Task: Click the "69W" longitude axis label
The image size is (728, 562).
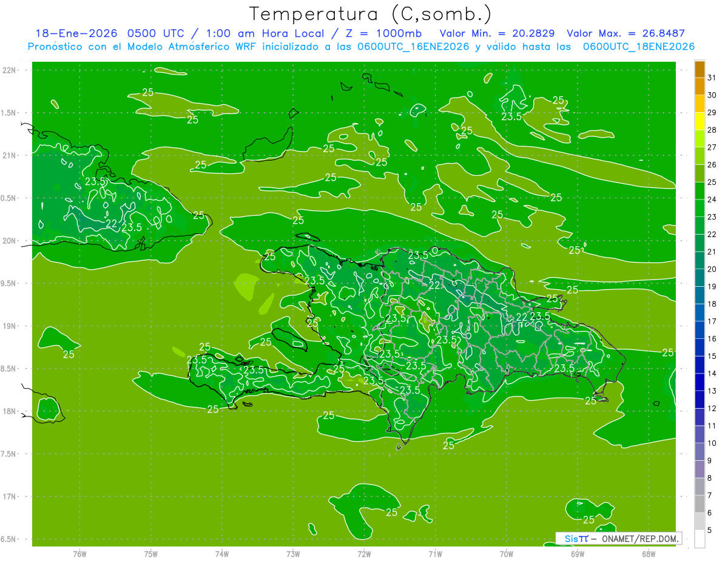Action: pyautogui.click(x=578, y=554)
